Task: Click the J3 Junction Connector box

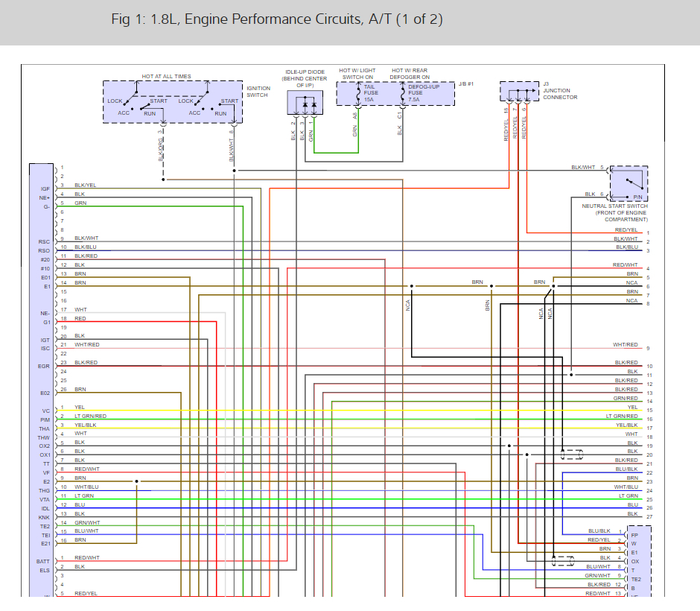Action: (519, 92)
